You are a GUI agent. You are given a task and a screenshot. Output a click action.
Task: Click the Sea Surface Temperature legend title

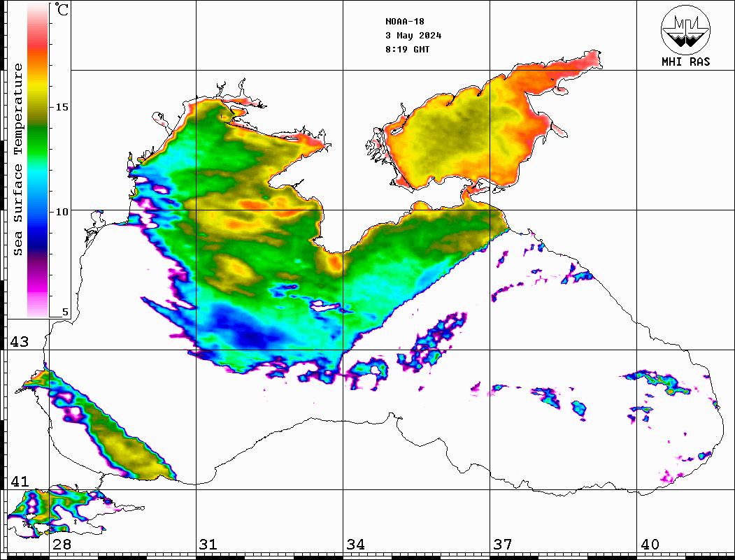17,160
